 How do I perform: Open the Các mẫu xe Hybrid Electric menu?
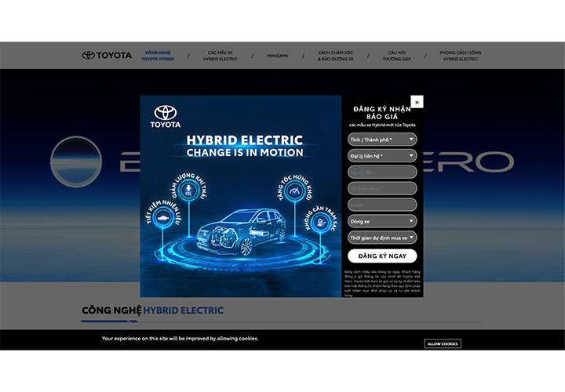(x=221, y=56)
